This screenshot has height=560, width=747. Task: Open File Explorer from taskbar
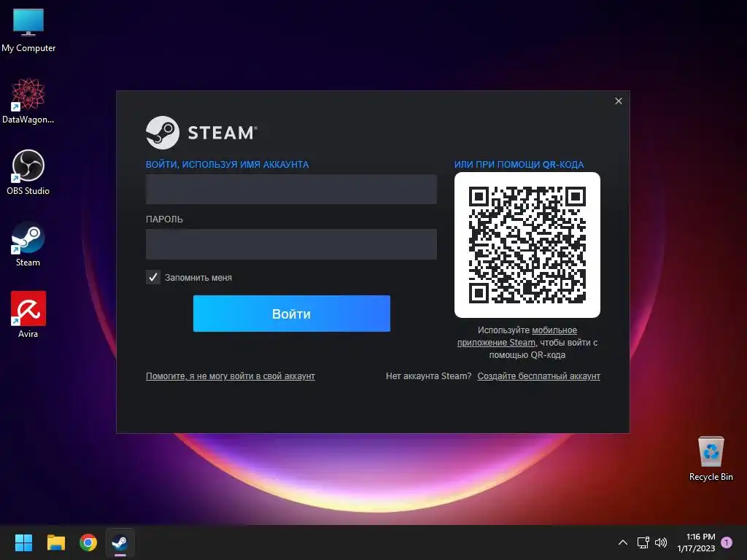(x=55, y=542)
